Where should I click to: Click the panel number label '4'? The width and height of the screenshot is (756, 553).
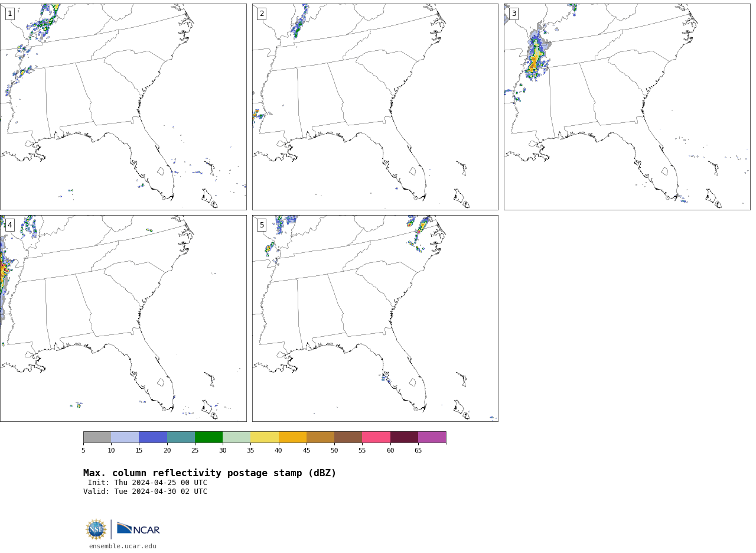(9, 225)
